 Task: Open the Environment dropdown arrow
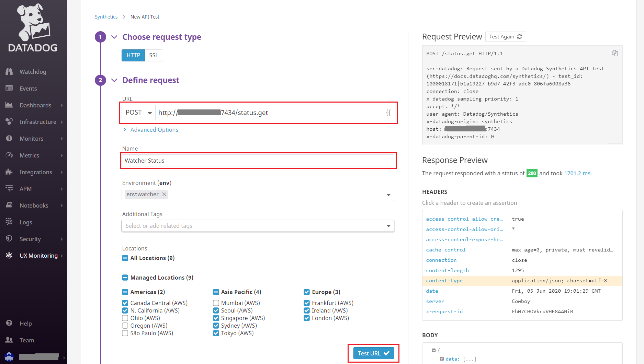click(x=388, y=195)
